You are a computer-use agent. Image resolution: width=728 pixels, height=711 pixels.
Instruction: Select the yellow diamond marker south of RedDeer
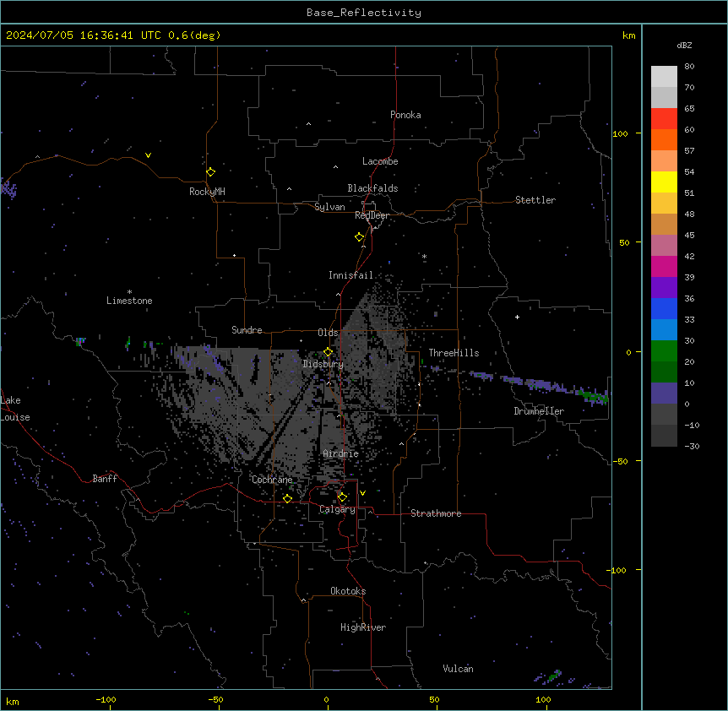click(x=359, y=237)
